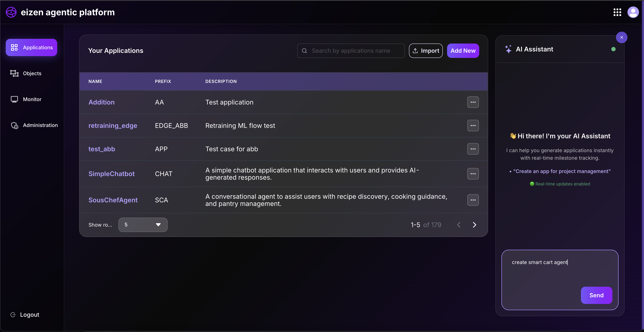Switch to the Monitor section
Screen dimensions: 644x332
(x=32, y=99)
